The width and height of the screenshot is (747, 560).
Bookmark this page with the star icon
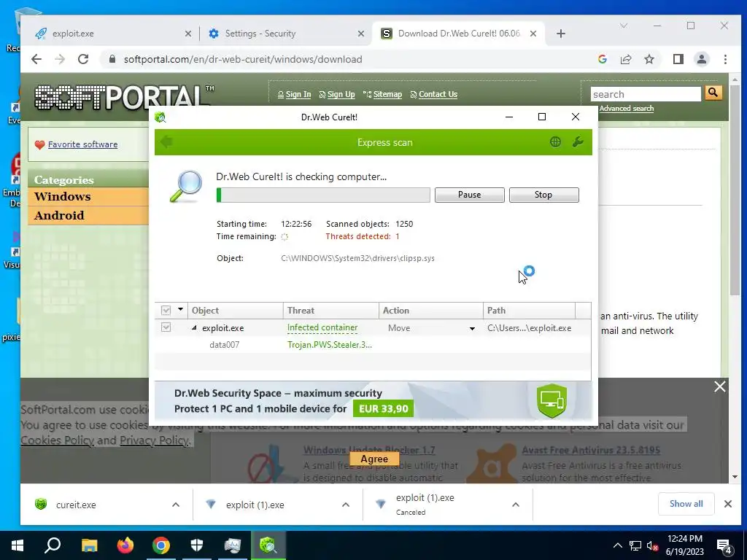coord(649,59)
